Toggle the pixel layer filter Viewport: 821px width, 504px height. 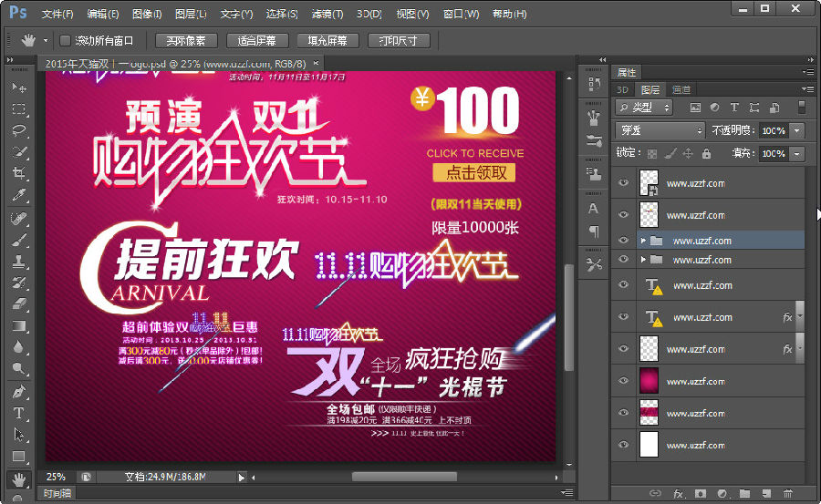pyautogui.click(x=695, y=108)
